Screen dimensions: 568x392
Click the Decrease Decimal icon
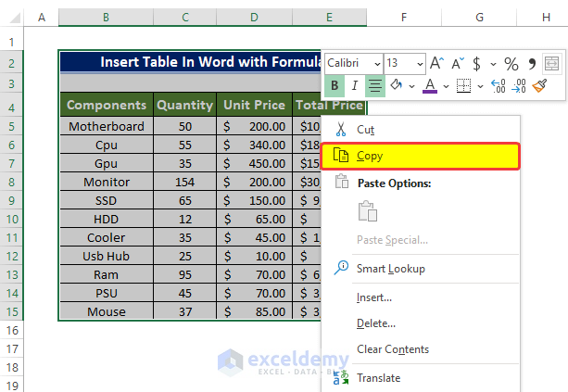tap(520, 86)
